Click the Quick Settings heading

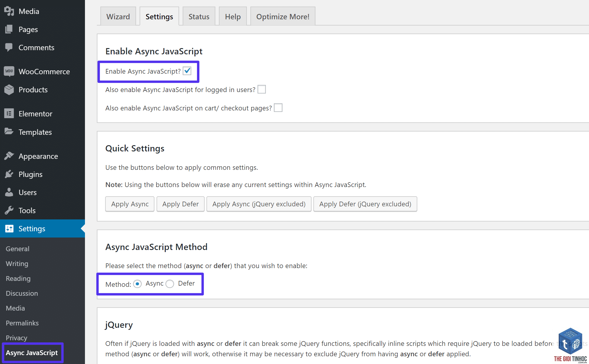coord(135,148)
